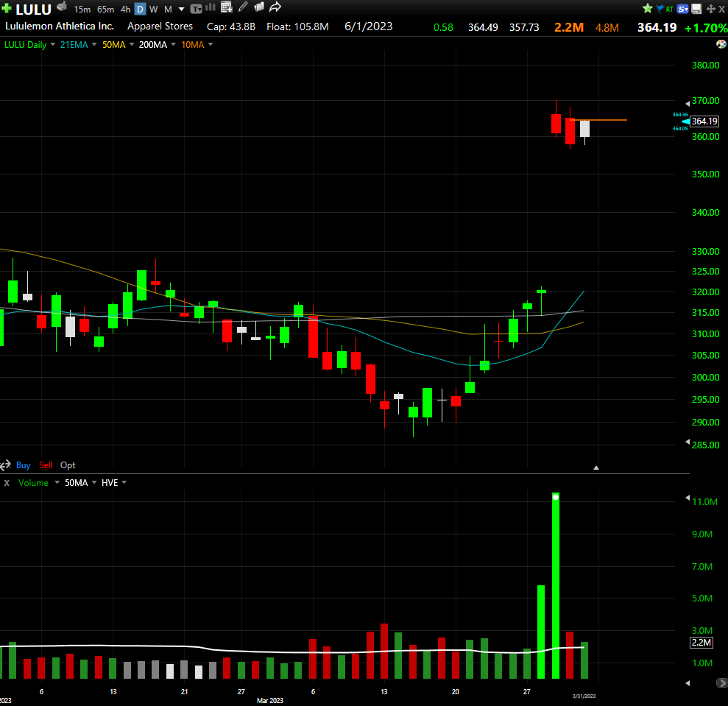Open the 21EMA dropdown arrow
This screenshot has width=728, height=706.
point(94,45)
